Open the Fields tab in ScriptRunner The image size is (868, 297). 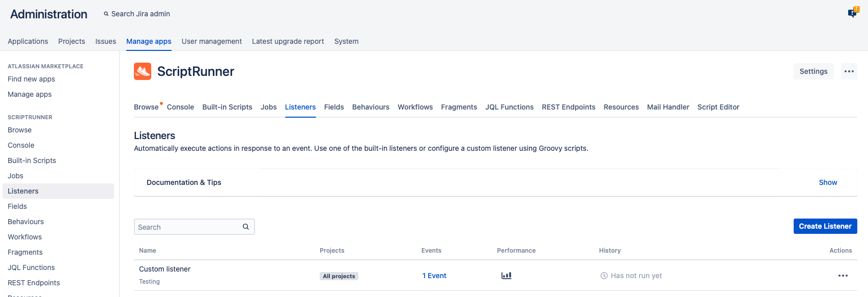tap(334, 107)
